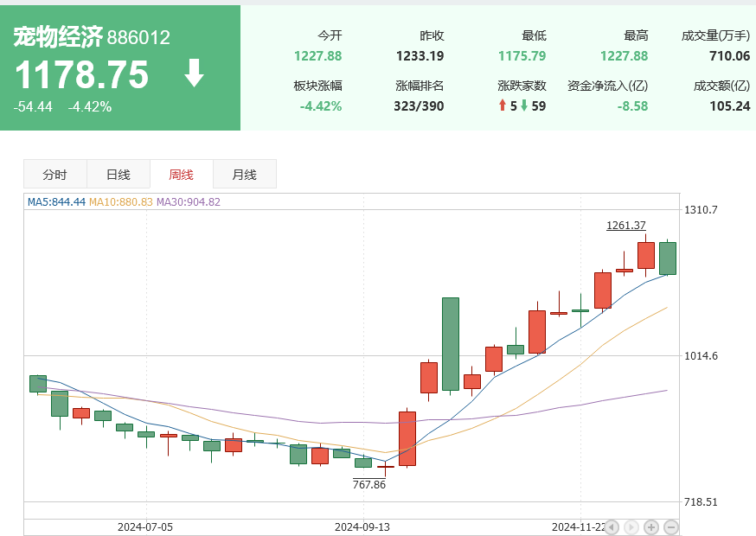
Task: Click the MA5:844.44 indicator label
Action: (x=56, y=201)
